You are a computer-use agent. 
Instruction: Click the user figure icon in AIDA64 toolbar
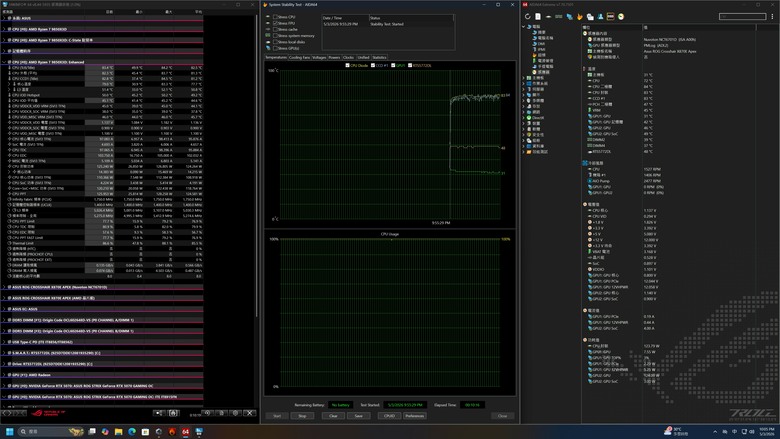point(600,16)
